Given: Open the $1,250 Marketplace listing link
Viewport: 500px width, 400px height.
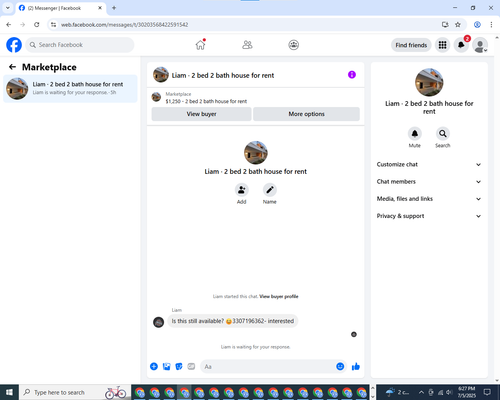Looking at the screenshot, I should pyautogui.click(x=206, y=101).
